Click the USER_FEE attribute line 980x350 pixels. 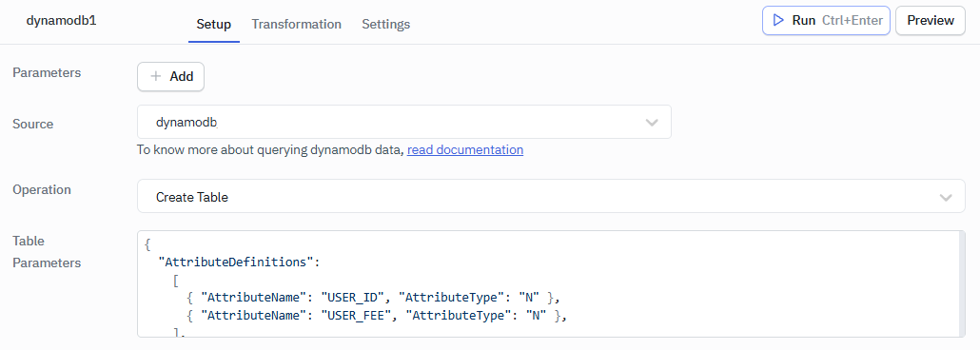click(376, 316)
